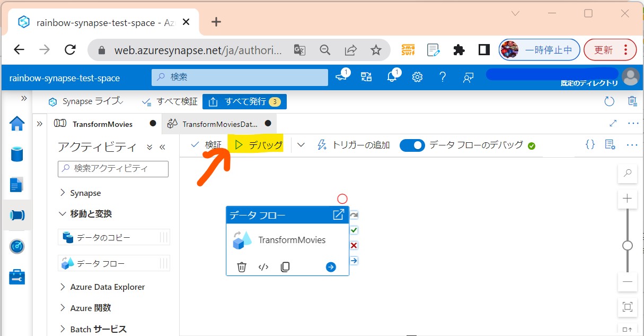Click すべて発行 publish all button
Viewport: 644px width, 336px height.
244,101
